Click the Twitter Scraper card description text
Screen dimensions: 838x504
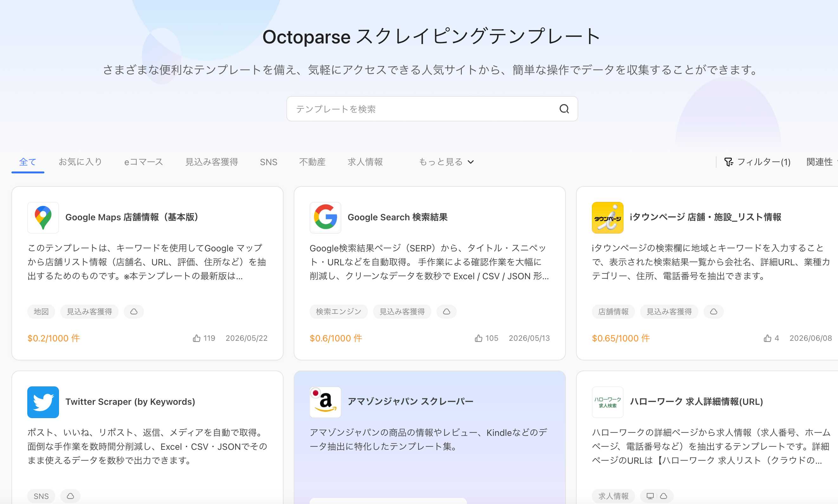tap(147, 446)
